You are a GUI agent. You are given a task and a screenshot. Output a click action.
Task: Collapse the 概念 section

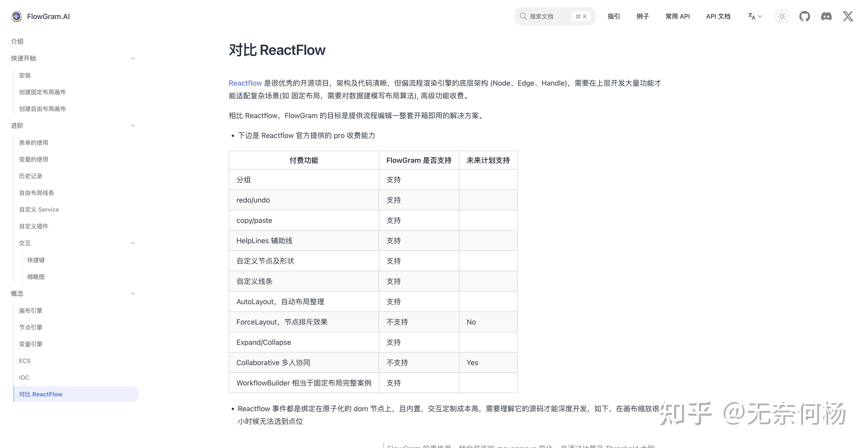(x=133, y=293)
